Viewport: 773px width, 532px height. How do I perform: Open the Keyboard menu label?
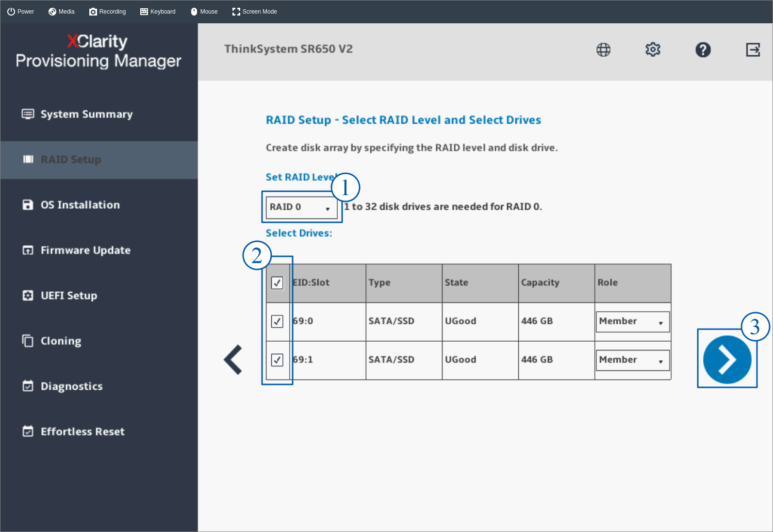click(163, 12)
